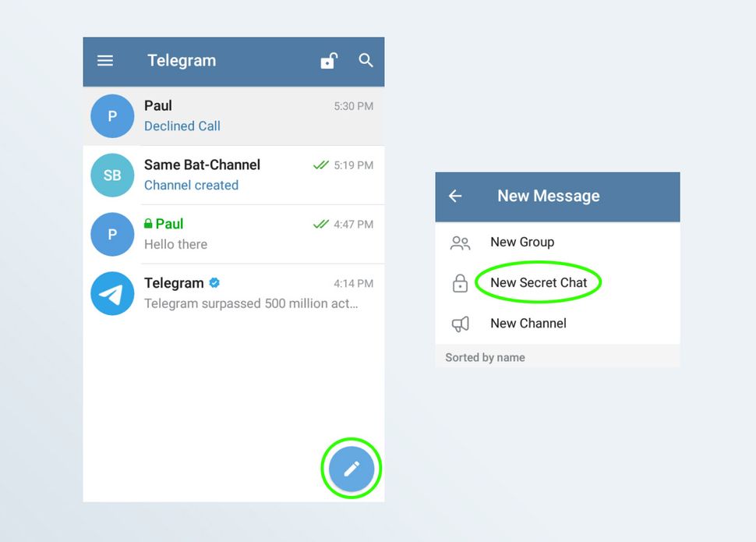Tap the pencil compose button
Viewport: 756px width, 542px height.
351,468
